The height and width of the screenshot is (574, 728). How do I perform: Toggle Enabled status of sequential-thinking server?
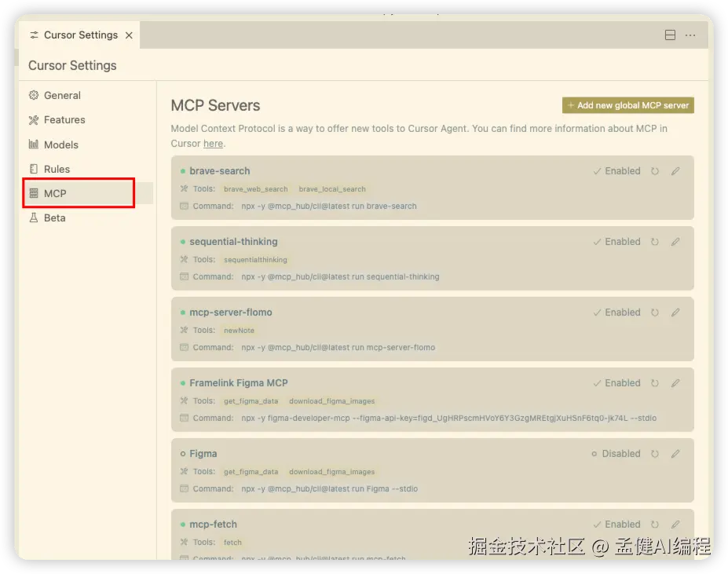616,242
